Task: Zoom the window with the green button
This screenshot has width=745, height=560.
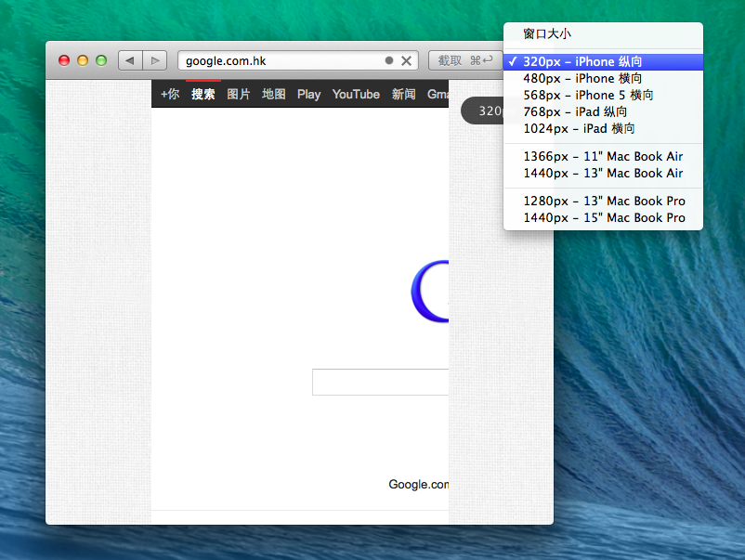Action: click(101, 60)
